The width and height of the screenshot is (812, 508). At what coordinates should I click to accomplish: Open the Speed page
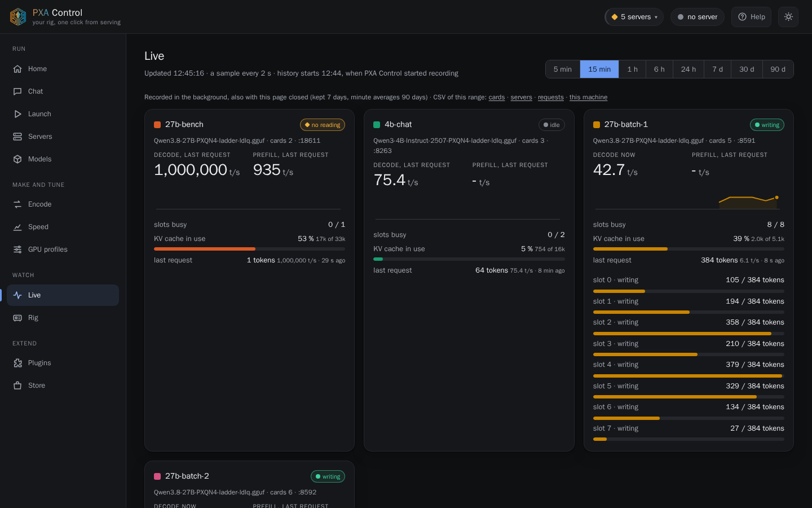(x=63, y=227)
